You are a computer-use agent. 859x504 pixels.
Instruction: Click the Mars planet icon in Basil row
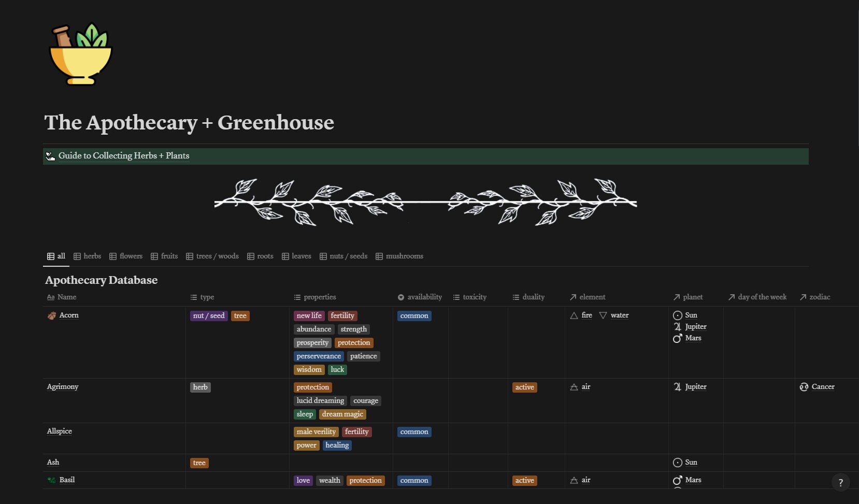pyautogui.click(x=678, y=481)
